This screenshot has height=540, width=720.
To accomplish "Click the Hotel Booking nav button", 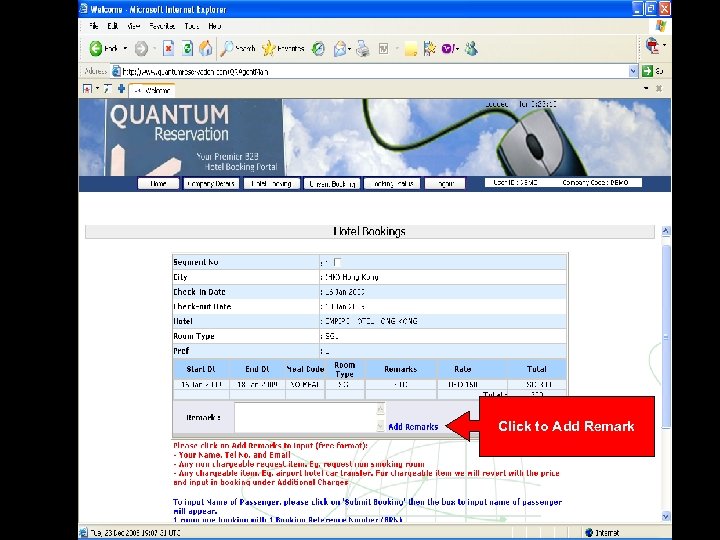I will pyautogui.click(x=271, y=184).
